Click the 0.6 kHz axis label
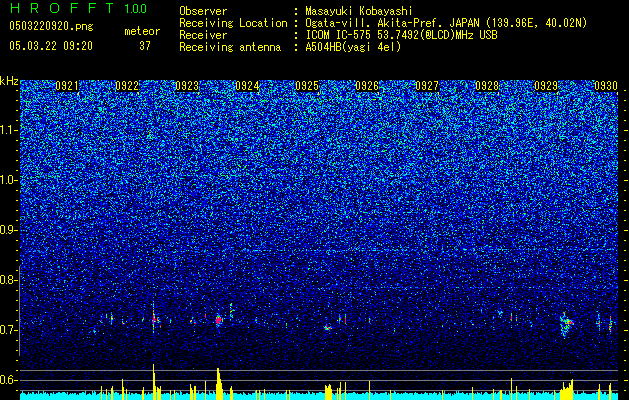 (x=7, y=380)
